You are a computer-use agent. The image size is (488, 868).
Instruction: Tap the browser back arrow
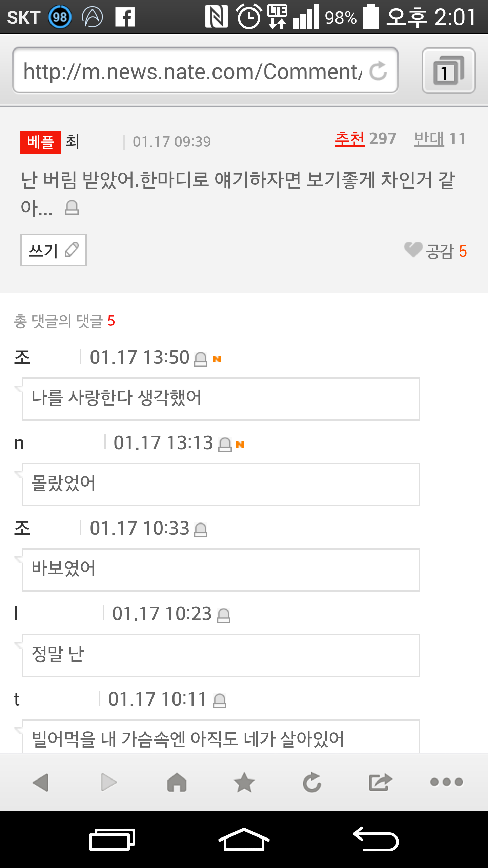coord(41,782)
